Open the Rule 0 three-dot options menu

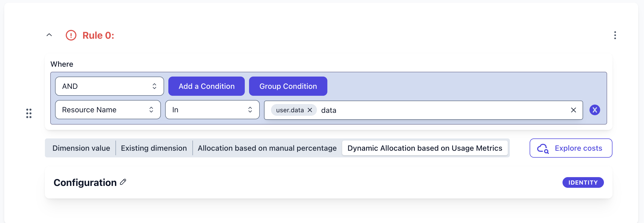click(x=615, y=35)
